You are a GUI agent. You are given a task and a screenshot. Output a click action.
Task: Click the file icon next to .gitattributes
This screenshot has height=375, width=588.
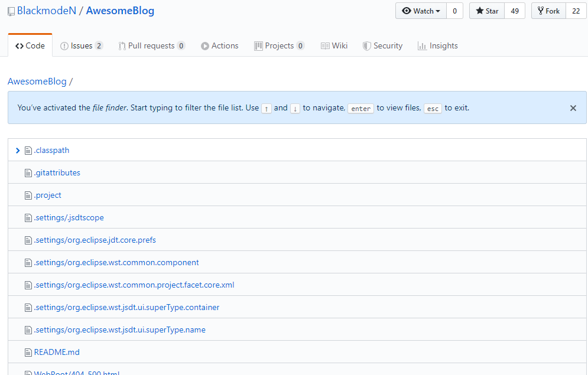click(x=28, y=173)
